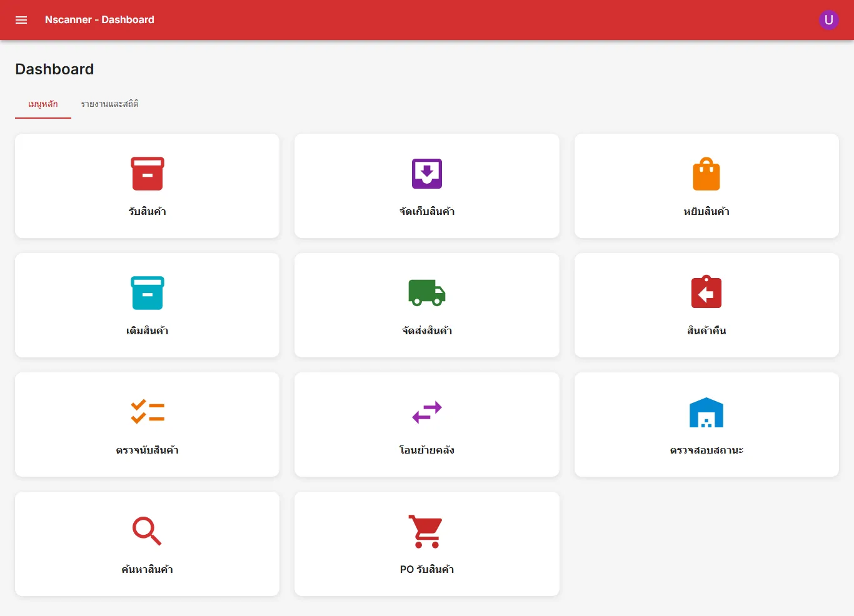Image resolution: width=854 pixels, height=616 pixels.
Task: Open the รับสินค้า card
Action: coord(147,186)
